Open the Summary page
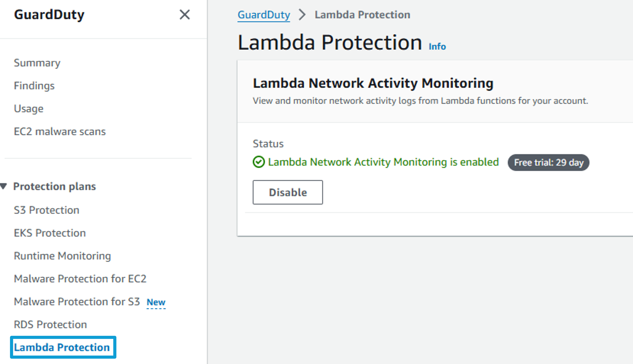This screenshot has width=633, height=364. [x=37, y=63]
